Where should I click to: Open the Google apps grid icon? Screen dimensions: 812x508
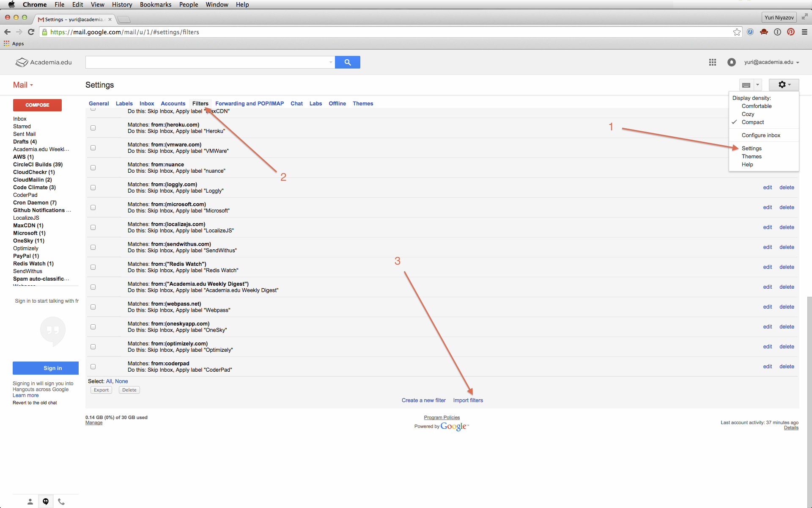tap(713, 62)
